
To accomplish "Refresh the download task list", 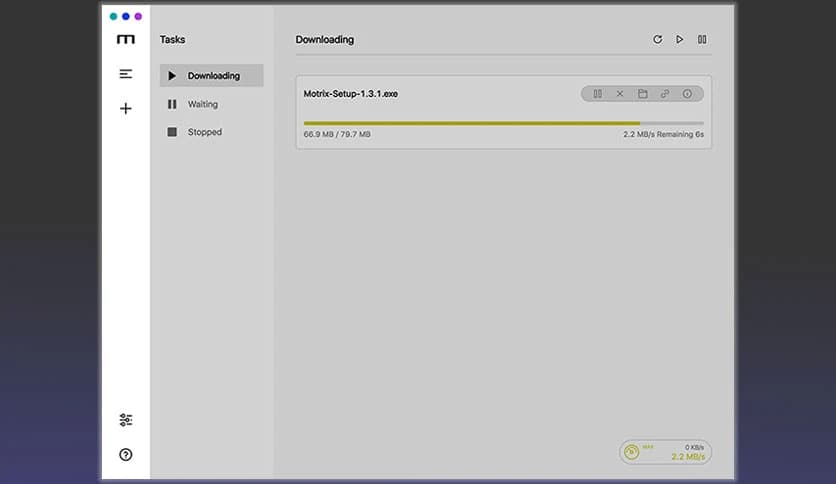I will (x=657, y=39).
